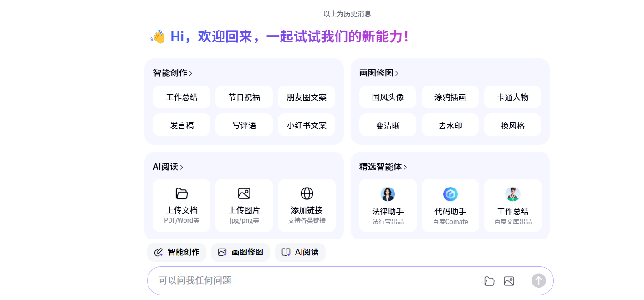Expand the 画图修图 section chevron
The image size is (644, 300).
(x=398, y=73)
